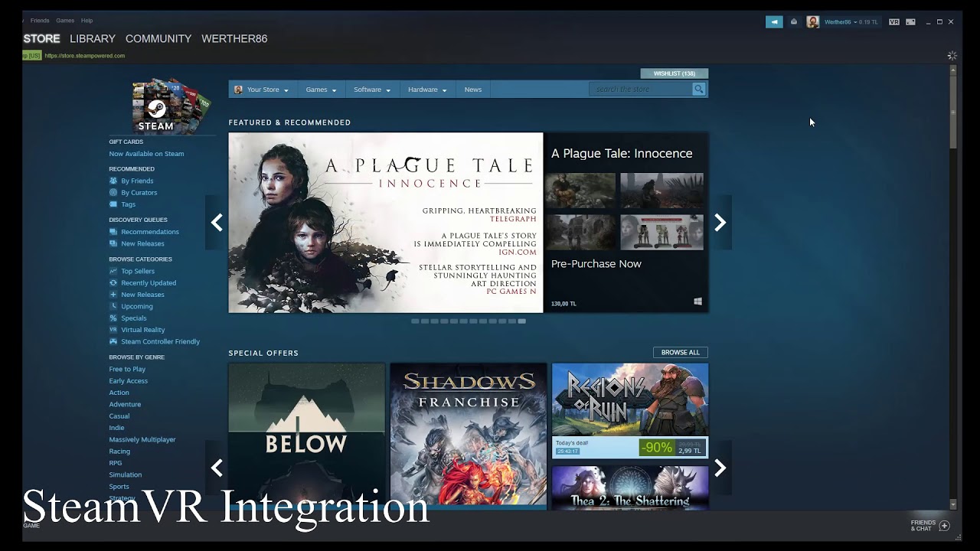The width and height of the screenshot is (980, 551).
Task: Switch to the COMMUNITY tab
Action: [158, 38]
